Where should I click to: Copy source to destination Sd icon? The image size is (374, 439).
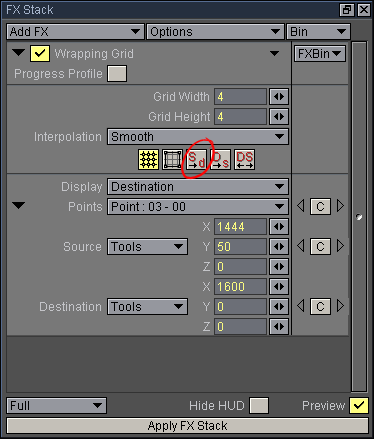coord(196,159)
